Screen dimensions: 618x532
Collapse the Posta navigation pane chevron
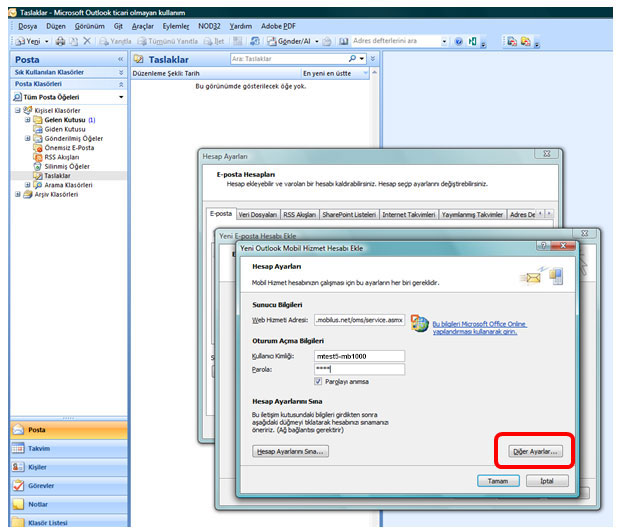pyautogui.click(x=121, y=59)
